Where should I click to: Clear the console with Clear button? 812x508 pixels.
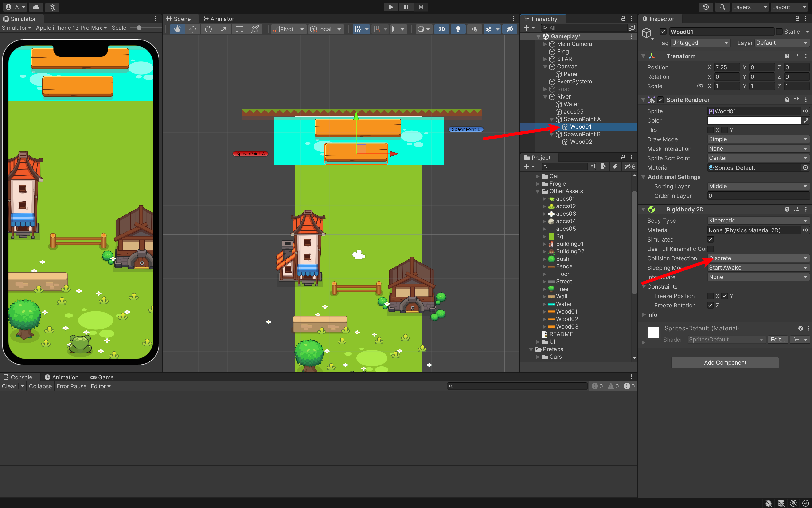(9, 386)
